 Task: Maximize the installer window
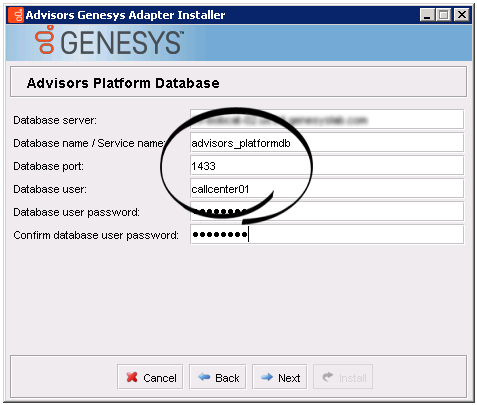(x=444, y=15)
